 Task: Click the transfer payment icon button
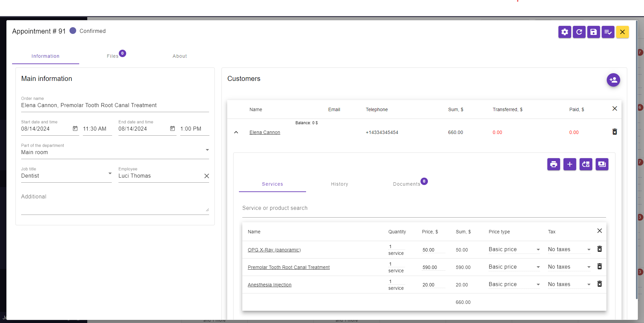click(586, 164)
